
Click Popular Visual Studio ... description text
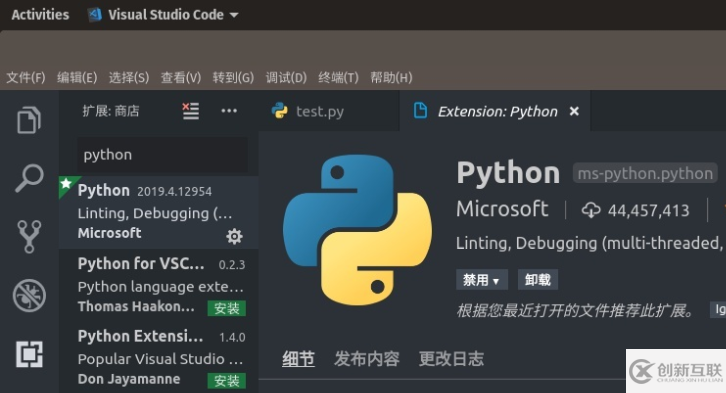tap(160, 359)
